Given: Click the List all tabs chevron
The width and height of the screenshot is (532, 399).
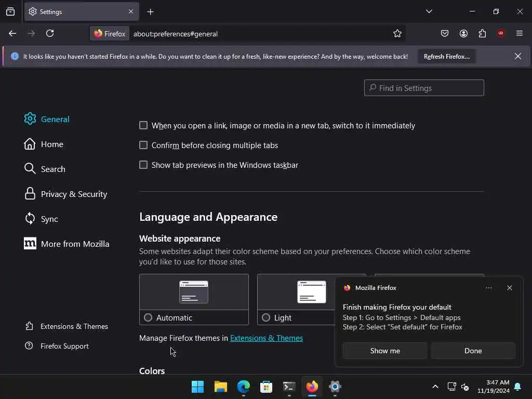Looking at the screenshot, I should tap(429, 11).
